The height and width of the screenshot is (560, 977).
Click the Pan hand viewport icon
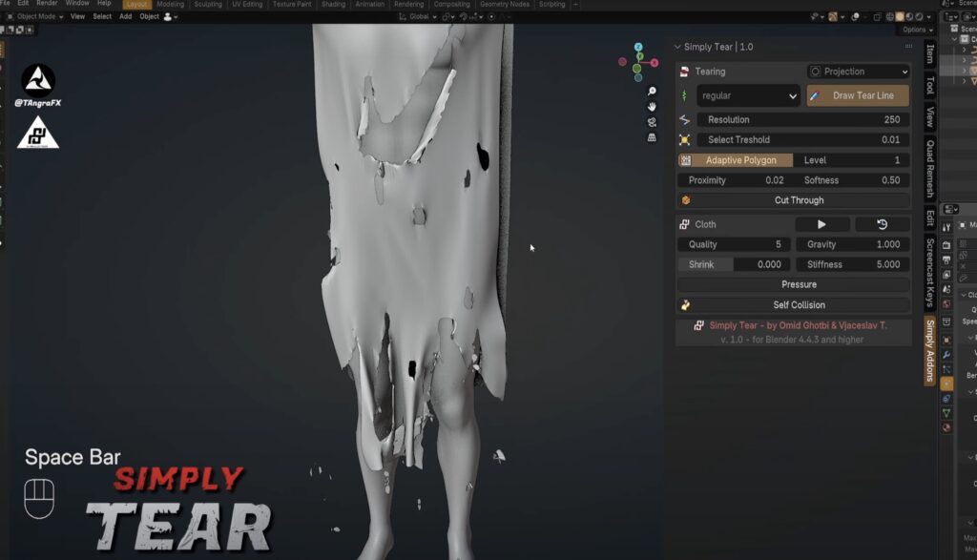tap(652, 107)
